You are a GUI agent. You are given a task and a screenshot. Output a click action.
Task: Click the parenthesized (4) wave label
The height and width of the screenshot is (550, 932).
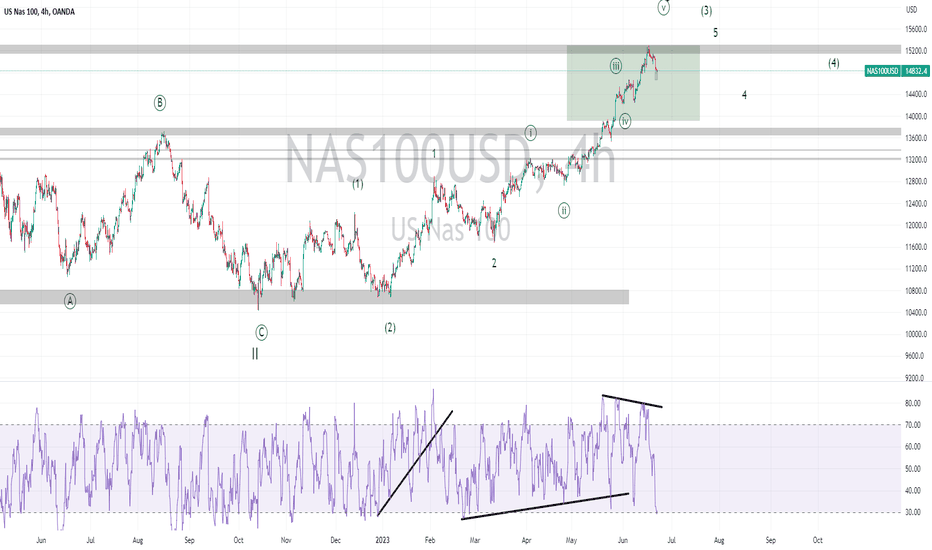(834, 63)
